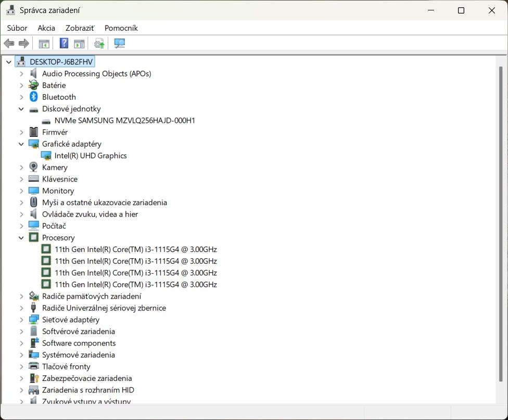
Task: Click show/hide console tree toolbar icon
Action: point(44,43)
